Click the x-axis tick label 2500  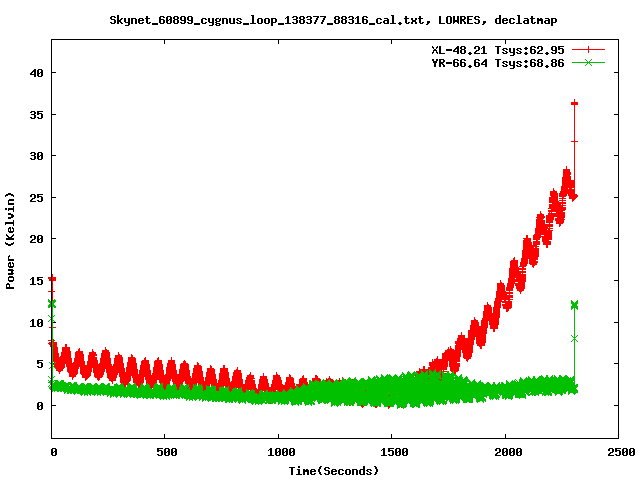pyautogui.click(x=621, y=452)
